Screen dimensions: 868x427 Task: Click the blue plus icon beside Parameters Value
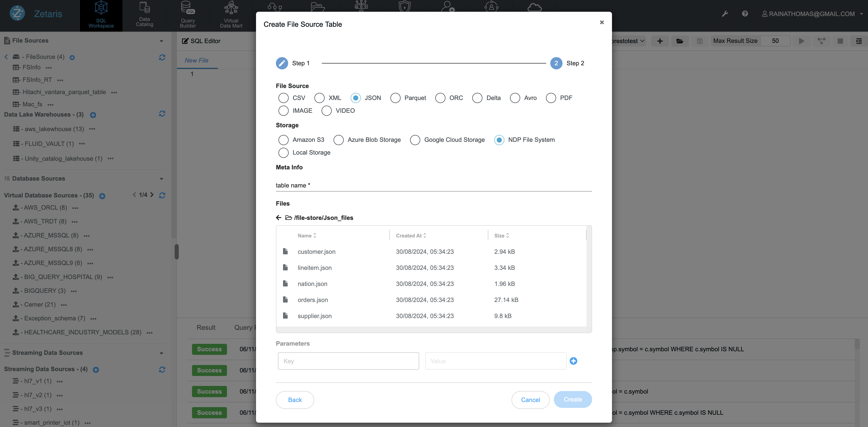click(x=573, y=361)
